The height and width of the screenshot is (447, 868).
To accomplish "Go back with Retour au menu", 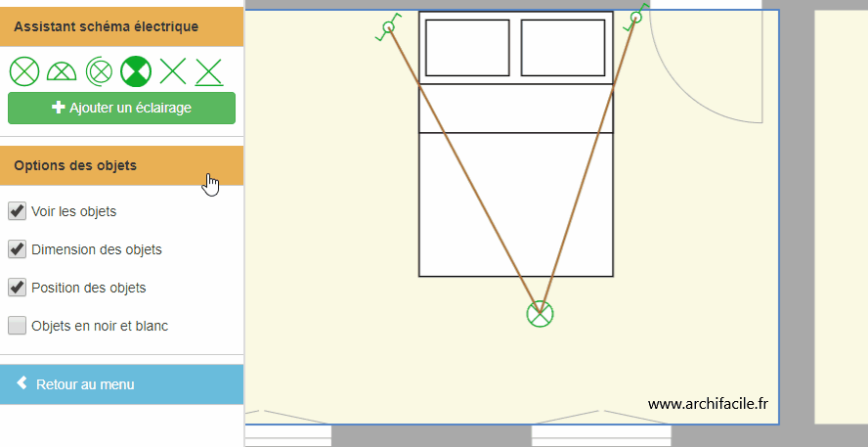I will click(x=121, y=384).
